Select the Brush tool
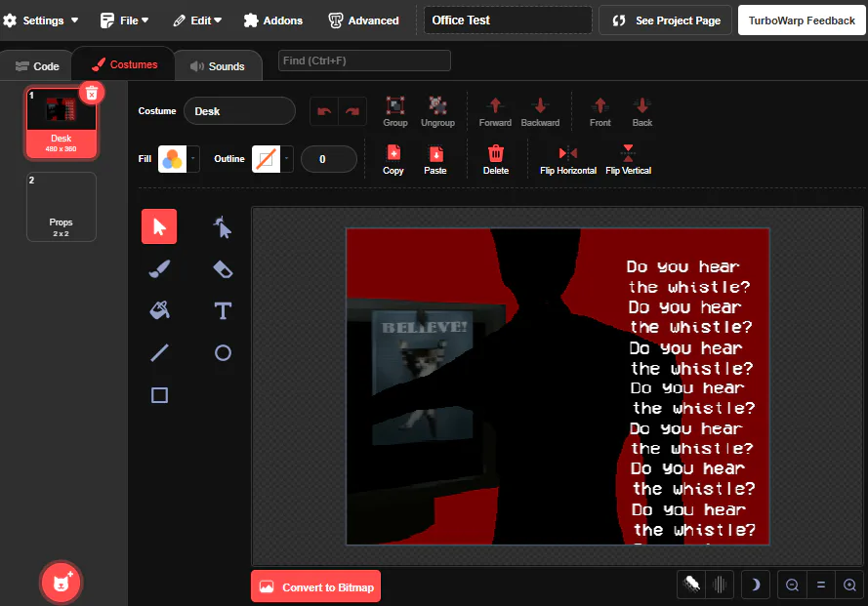The width and height of the screenshot is (868, 606). pos(159,269)
